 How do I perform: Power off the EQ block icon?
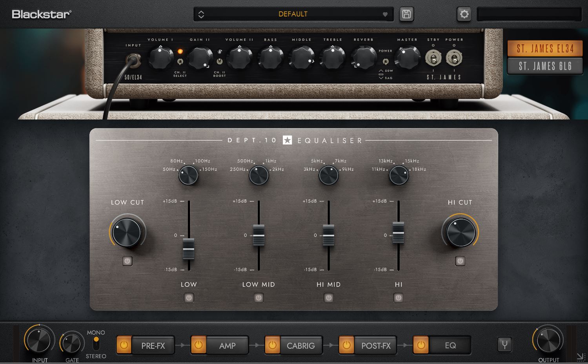421,345
